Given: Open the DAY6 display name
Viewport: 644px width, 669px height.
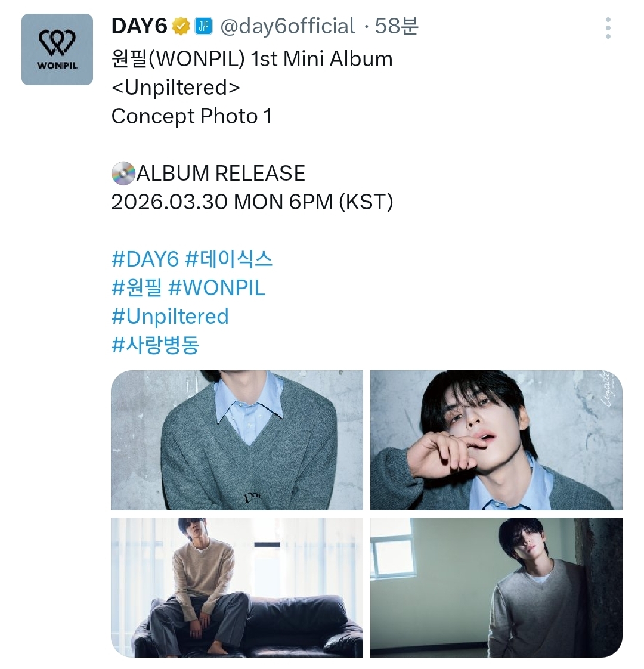Looking at the screenshot, I should pos(139,26).
